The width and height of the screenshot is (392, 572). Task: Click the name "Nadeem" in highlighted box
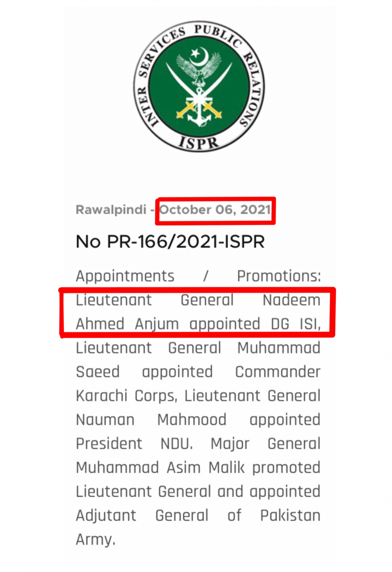(x=292, y=300)
